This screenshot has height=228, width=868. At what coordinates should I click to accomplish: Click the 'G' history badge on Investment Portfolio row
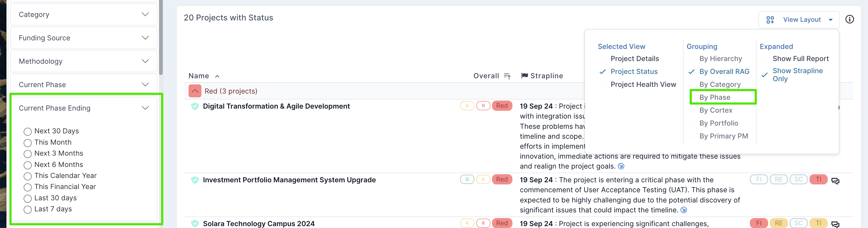pyautogui.click(x=467, y=179)
